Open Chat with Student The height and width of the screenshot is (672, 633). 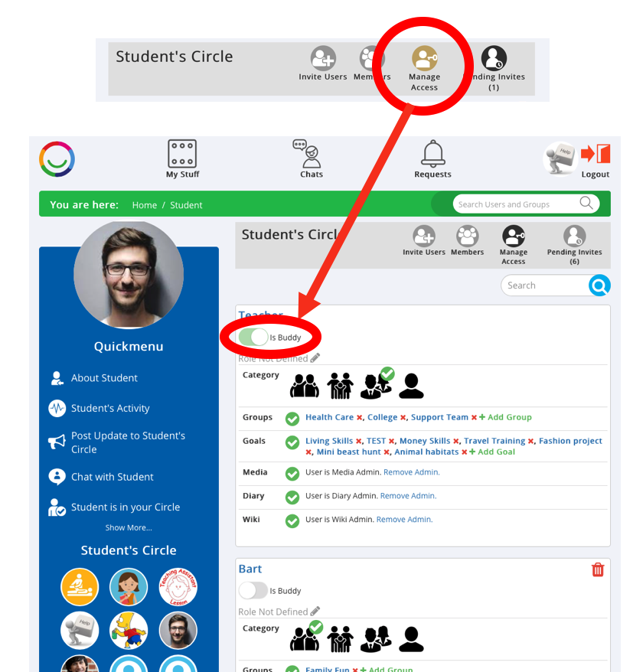click(x=101, y=477)
